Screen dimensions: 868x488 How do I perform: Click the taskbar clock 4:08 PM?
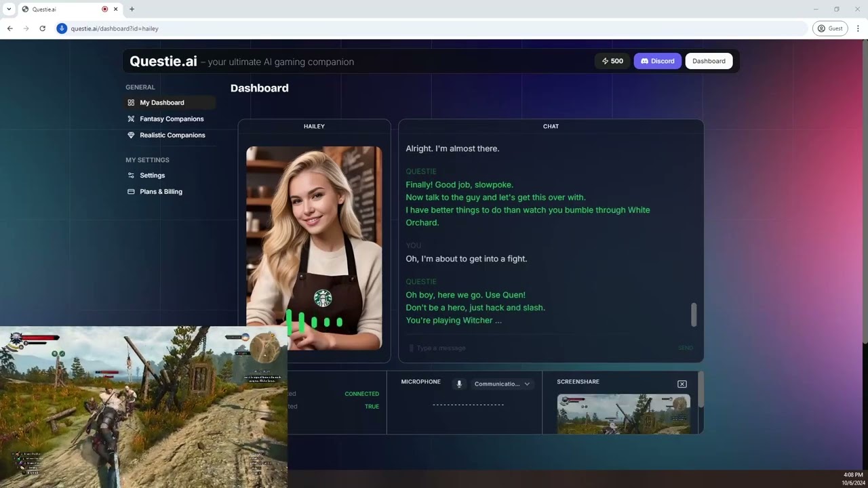853,475
